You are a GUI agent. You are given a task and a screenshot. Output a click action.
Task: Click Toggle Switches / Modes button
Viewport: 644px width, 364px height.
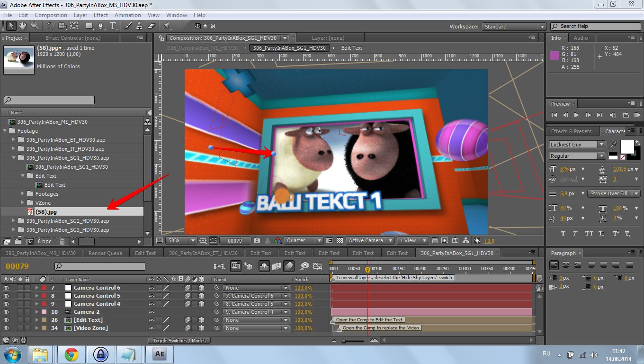[179, 340]
